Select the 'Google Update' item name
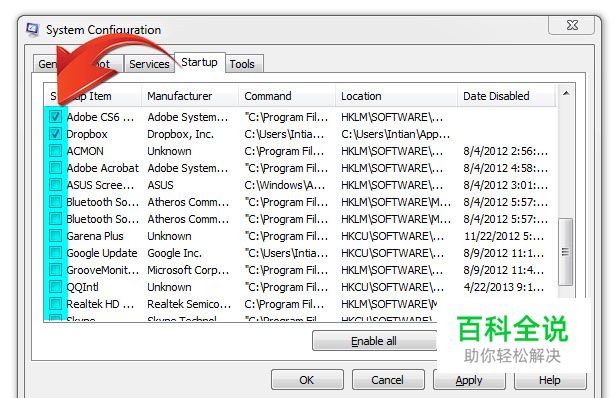 102,253
